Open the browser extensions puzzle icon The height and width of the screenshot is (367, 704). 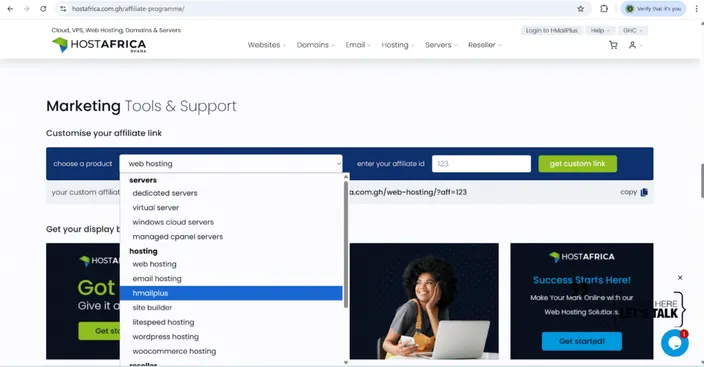(604, 9)
